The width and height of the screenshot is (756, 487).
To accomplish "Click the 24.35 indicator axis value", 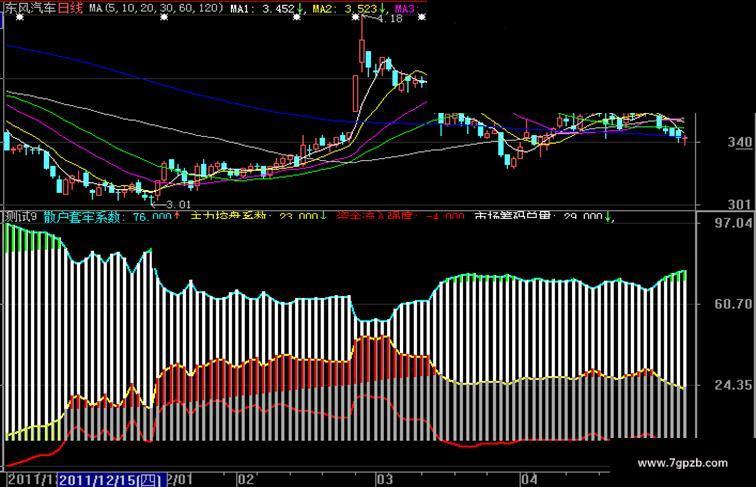I will click(733, 385).
